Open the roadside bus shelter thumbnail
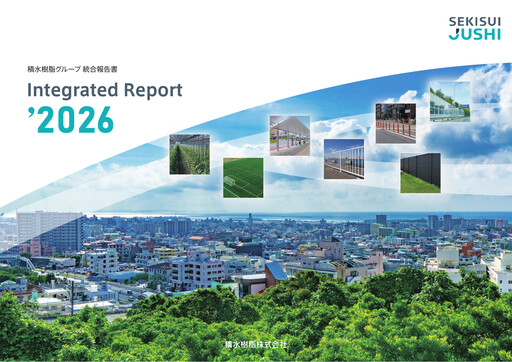Viewport: 512px width, 362px height. click(x=290, y=136)
